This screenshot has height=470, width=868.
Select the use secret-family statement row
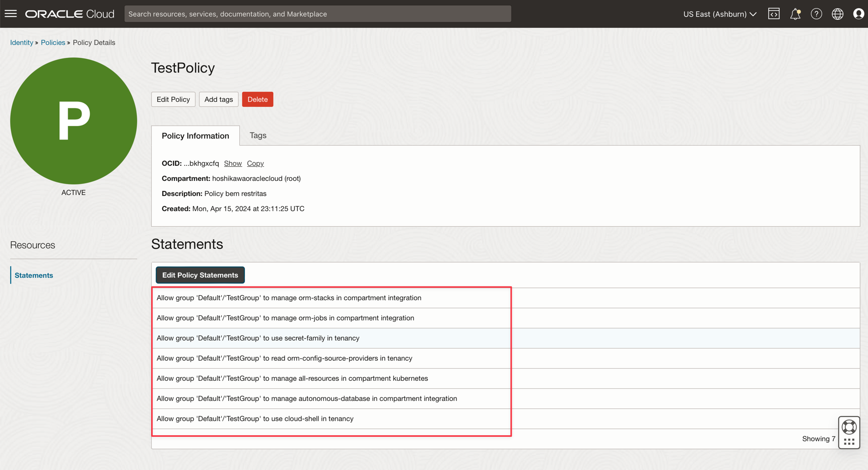(x=505, y=338)
